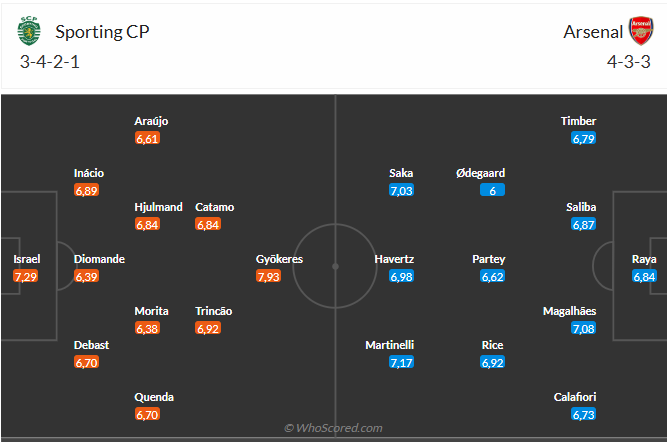Image resolution: width=667 pixels, height=442 pixels.
Task: Open the Arsenal team name
Action: click(592, 32)
